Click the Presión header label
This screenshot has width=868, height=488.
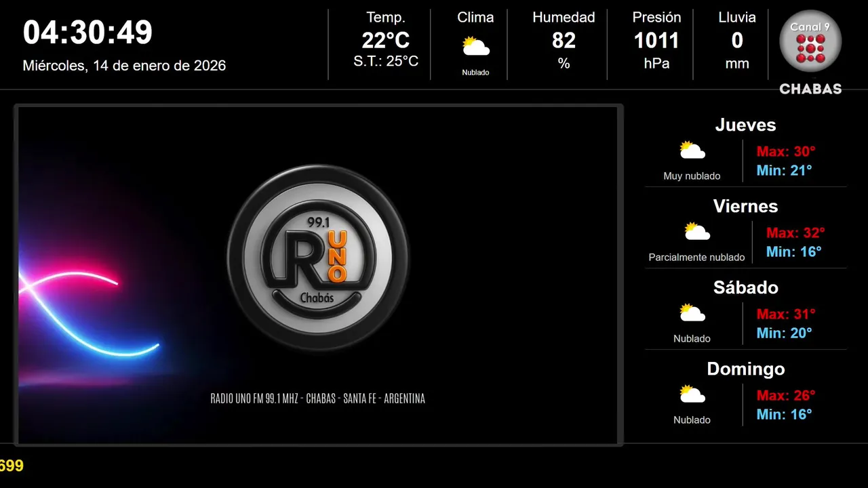(656, 18)
